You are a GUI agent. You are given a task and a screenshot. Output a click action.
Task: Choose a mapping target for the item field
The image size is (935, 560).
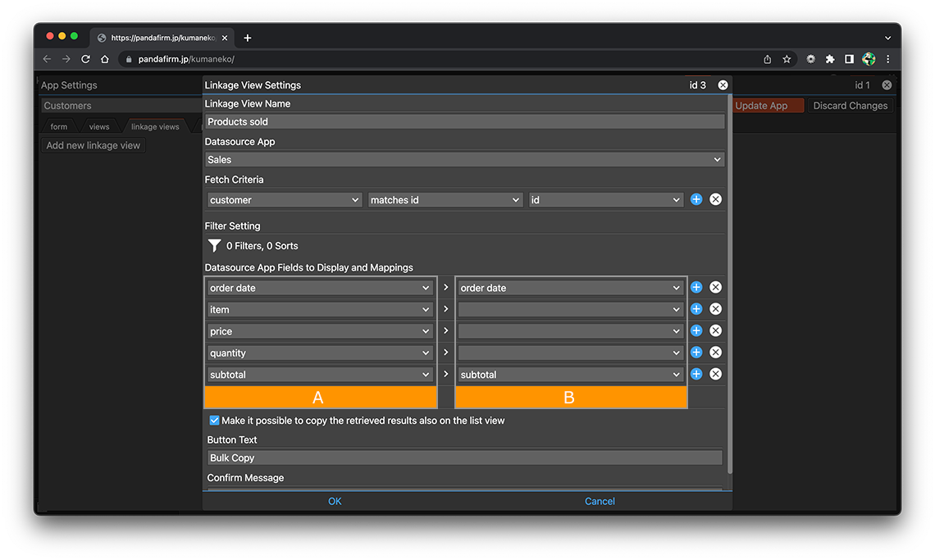571,310
